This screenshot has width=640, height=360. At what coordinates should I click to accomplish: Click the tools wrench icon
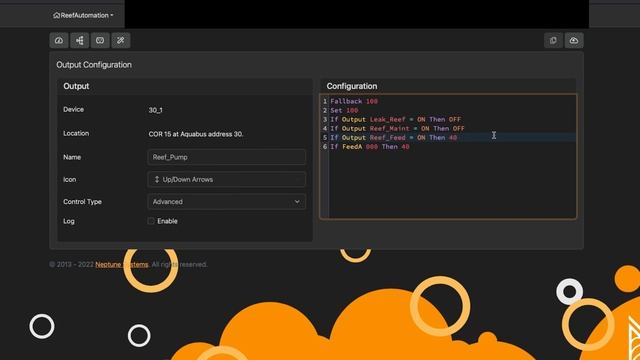click(x=121, y=40)
